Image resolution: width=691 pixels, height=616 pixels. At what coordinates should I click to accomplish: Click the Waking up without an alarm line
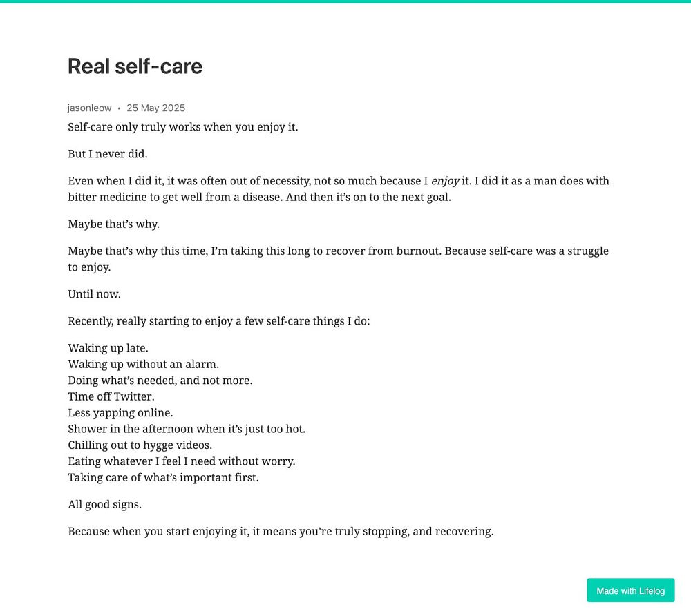pyautogui.click(x=143, y=365)
